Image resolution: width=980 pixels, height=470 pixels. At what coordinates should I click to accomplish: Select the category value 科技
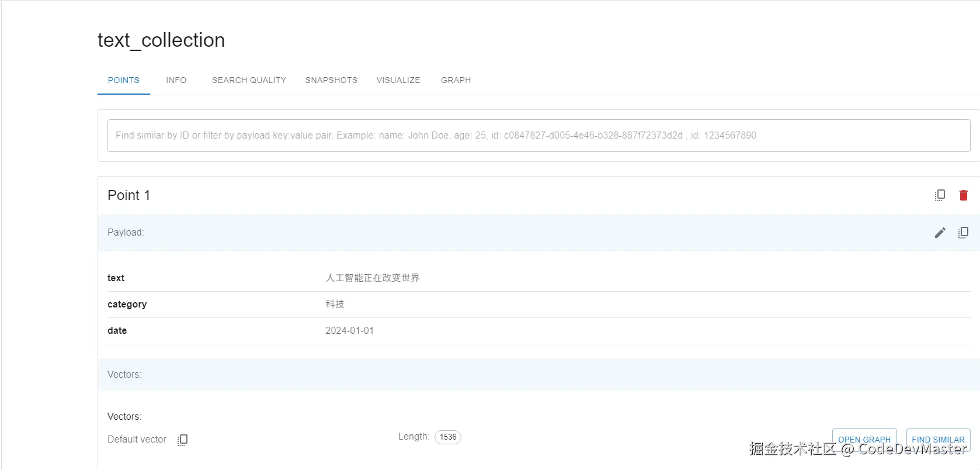point(335,304)
